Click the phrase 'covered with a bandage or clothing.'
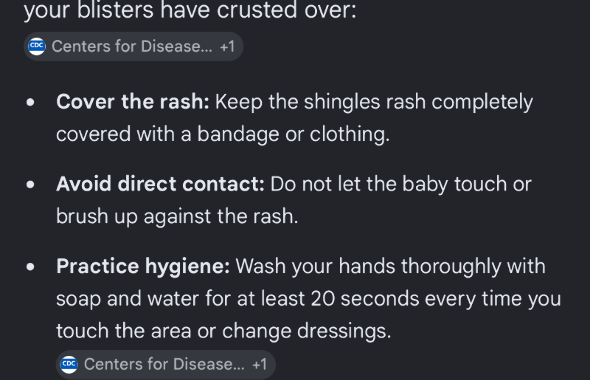Viewport: 590px width, 380px height. coord(223,134)
